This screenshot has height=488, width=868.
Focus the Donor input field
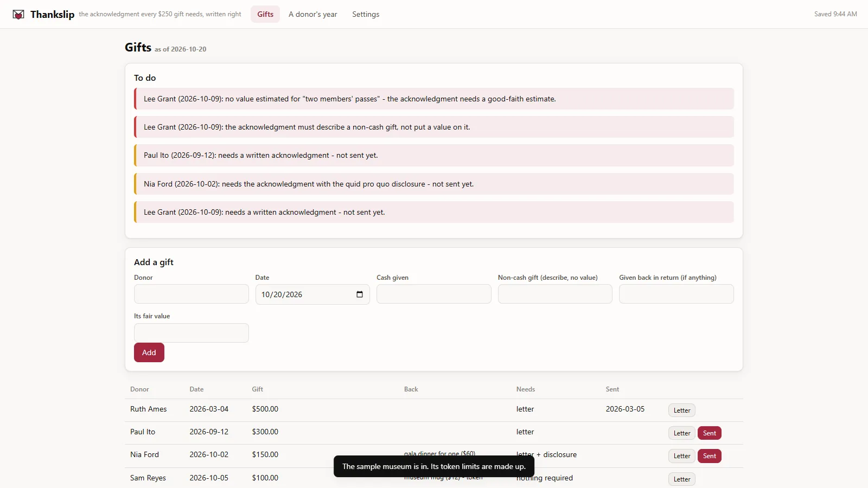tap(192, 294)
